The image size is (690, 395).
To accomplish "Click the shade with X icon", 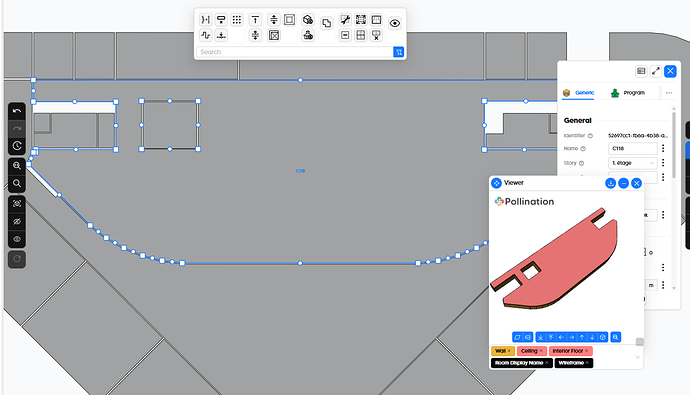I will 376,35.
